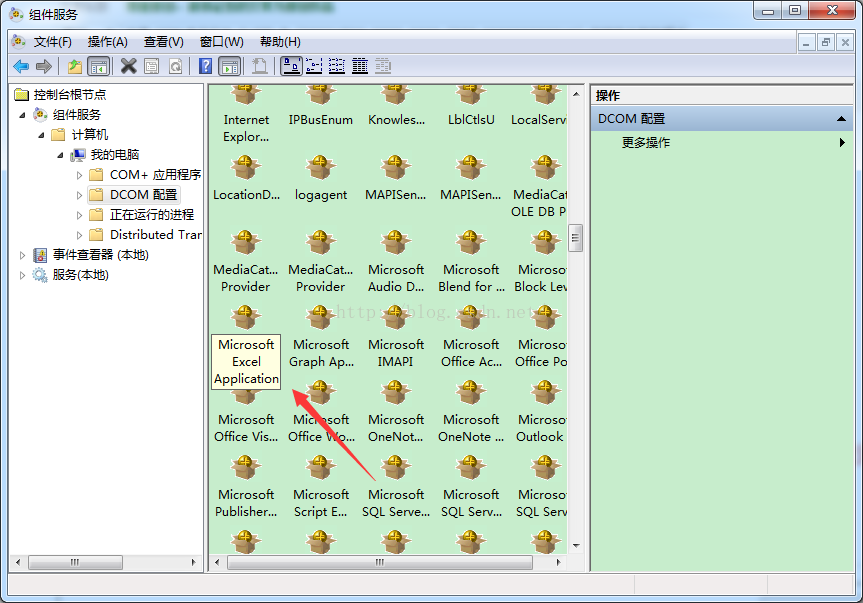Screen dimensions: 863x603
Task: Click the export list toolbar icon
Action: (x=259, y=67)
